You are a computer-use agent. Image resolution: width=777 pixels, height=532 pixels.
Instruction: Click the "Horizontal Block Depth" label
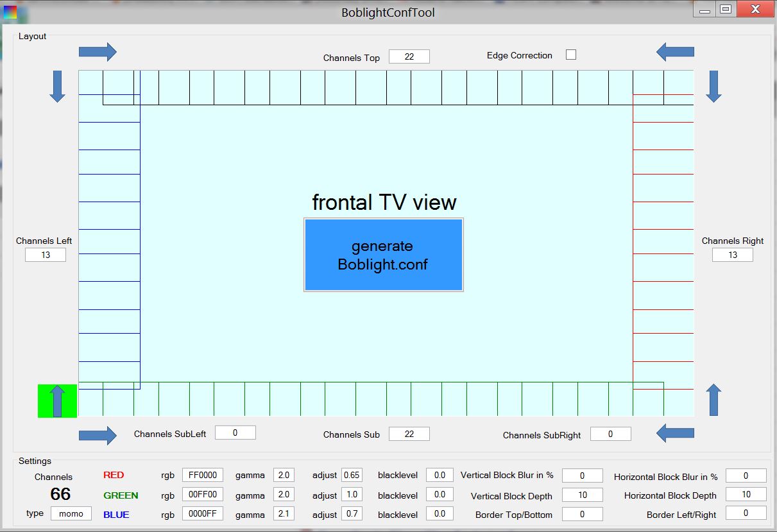(x=670, y=495)
